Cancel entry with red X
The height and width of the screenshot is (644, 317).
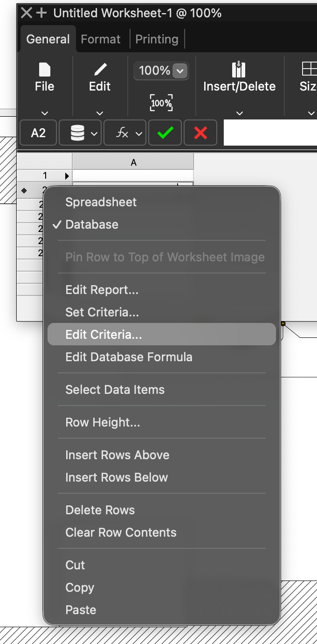(x=200, y=133)
